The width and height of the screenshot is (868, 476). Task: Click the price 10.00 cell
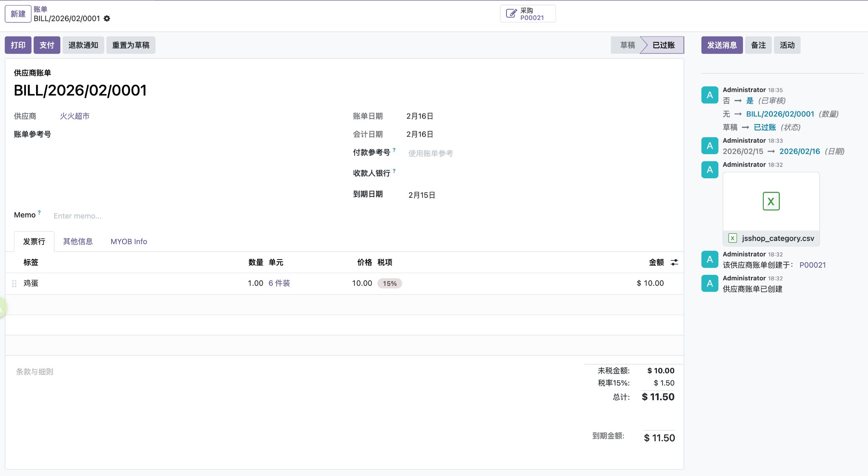pos(362,283)
